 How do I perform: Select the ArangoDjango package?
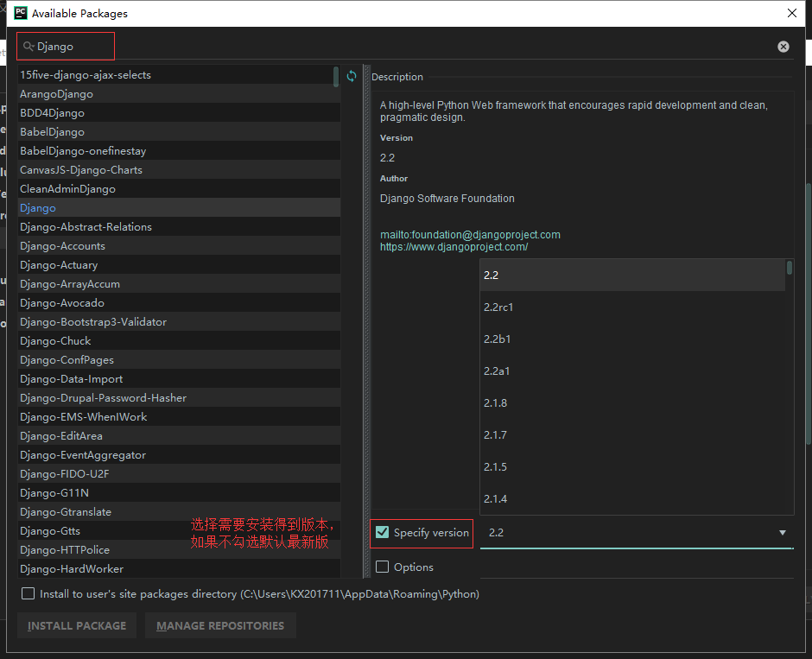click(x=179, y=93)
